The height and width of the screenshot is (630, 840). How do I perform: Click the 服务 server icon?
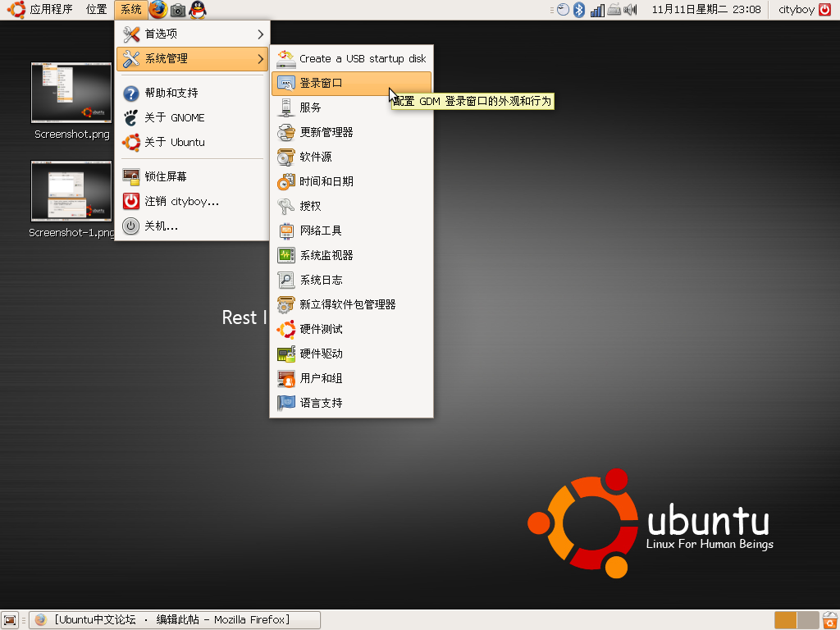coord(286,107)
